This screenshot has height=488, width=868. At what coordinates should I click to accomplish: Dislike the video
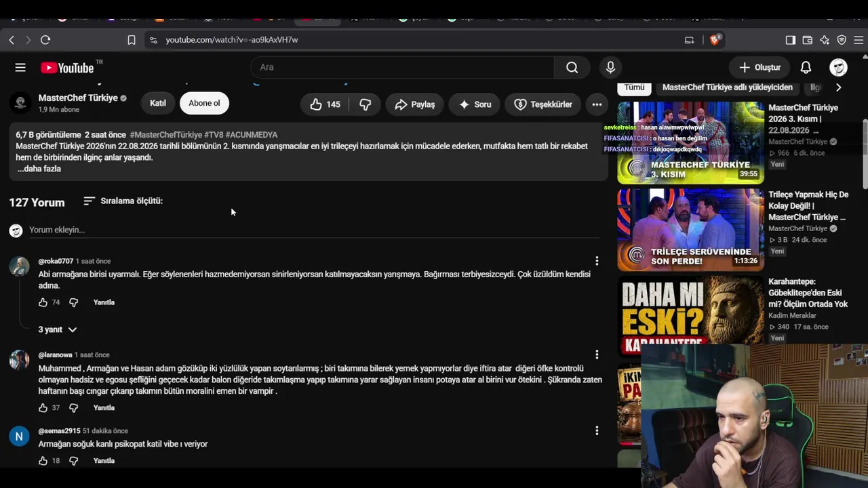tap(365, 104)
